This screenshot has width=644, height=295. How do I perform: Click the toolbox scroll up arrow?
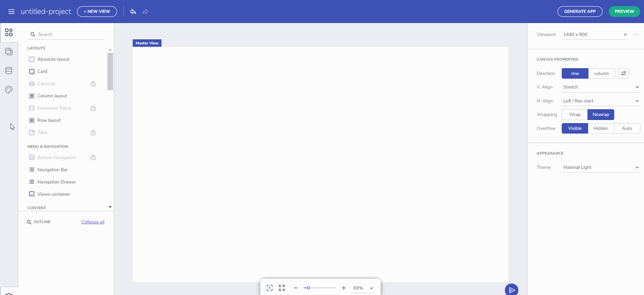point(110,50)
